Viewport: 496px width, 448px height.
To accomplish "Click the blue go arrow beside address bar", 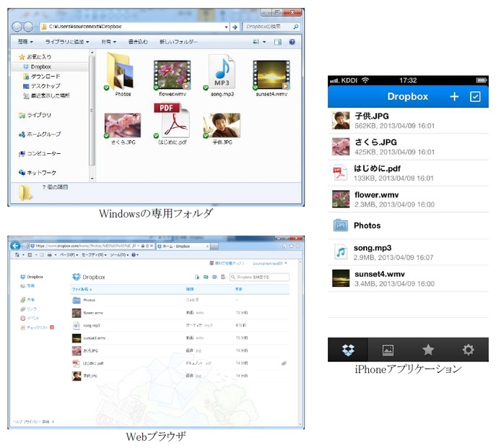I will (235, 27).
